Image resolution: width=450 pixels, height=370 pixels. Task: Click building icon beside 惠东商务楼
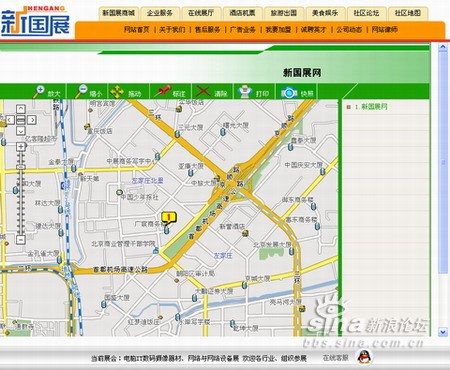(x=317, y=227)
